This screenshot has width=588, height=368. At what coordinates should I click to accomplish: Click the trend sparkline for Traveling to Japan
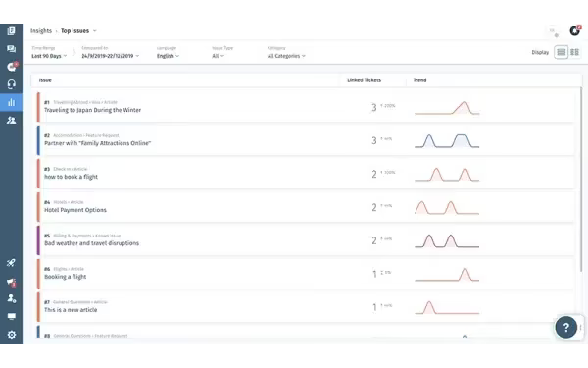[x=447, y=108]
